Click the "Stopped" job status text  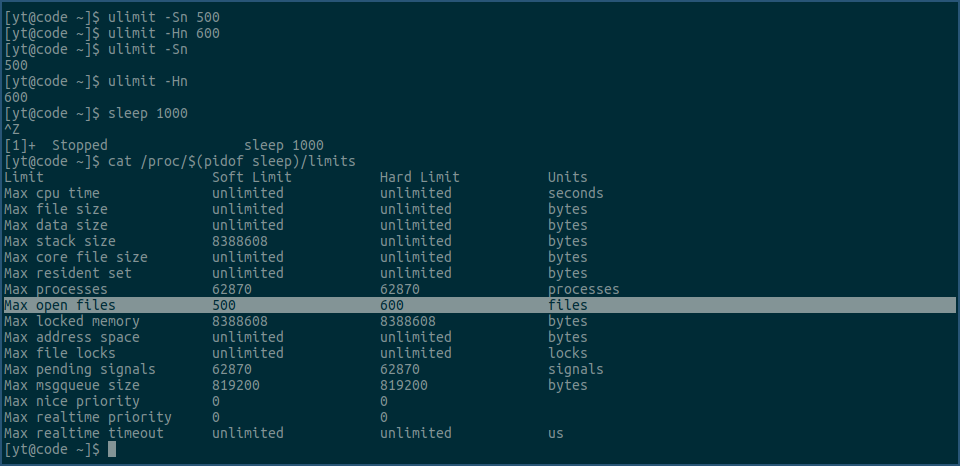coord(80,145)
